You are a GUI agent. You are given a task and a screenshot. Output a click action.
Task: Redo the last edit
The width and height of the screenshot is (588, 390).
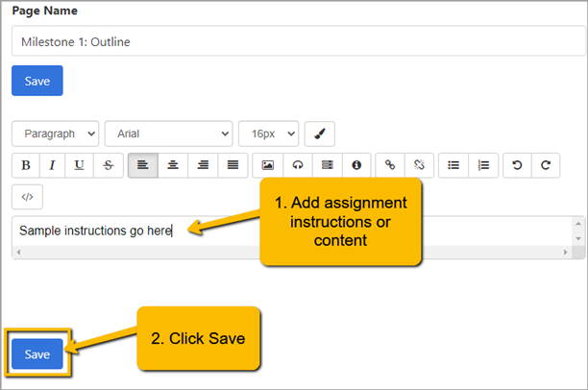point(546,165)
